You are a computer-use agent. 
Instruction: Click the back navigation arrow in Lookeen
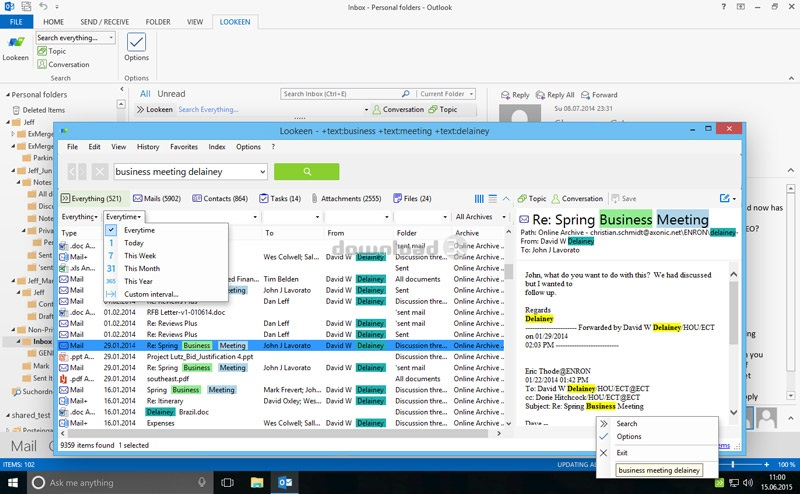coord(72,171)
